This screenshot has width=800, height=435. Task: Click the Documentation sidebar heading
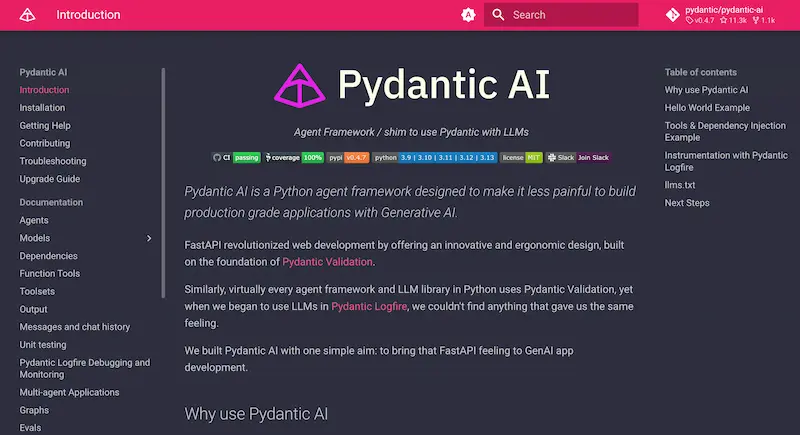pyautogui.click(x=51, y=202)
